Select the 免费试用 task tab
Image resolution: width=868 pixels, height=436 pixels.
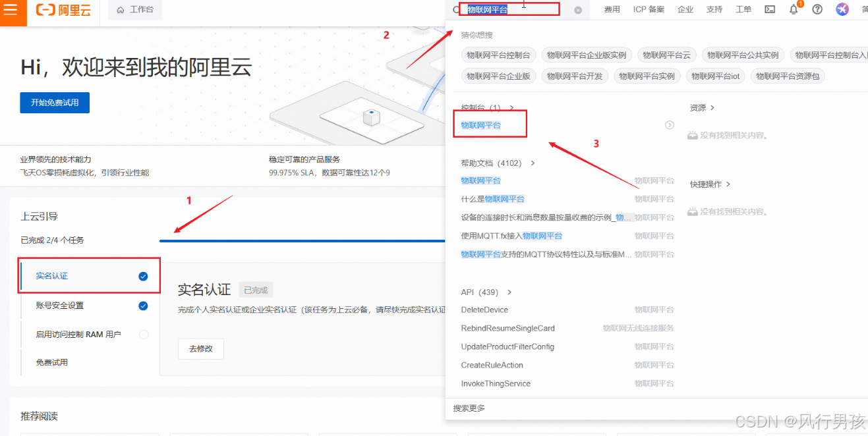click(89, 362)
